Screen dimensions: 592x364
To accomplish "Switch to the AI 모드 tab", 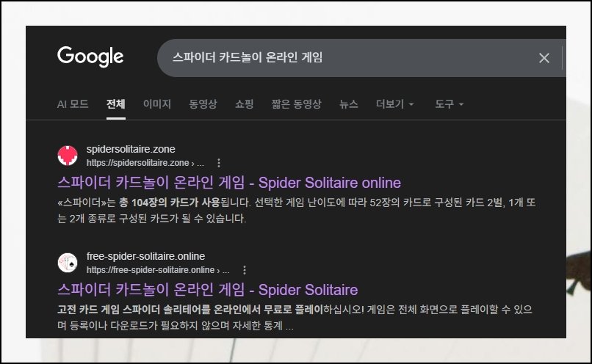I will (73, 103).
